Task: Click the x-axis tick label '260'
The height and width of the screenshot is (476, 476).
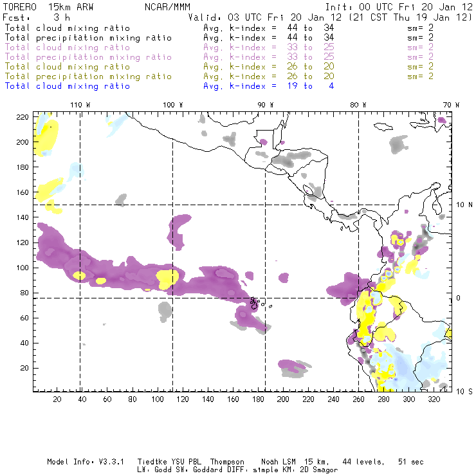Action: 358,399
